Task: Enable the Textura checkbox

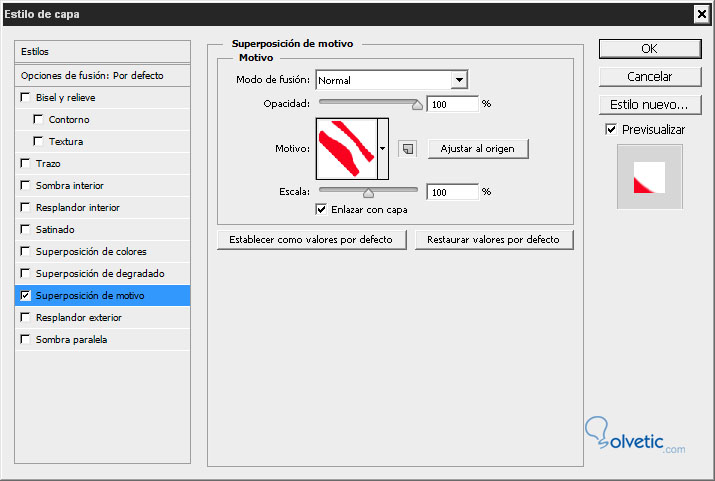Action: coord(38,141)
